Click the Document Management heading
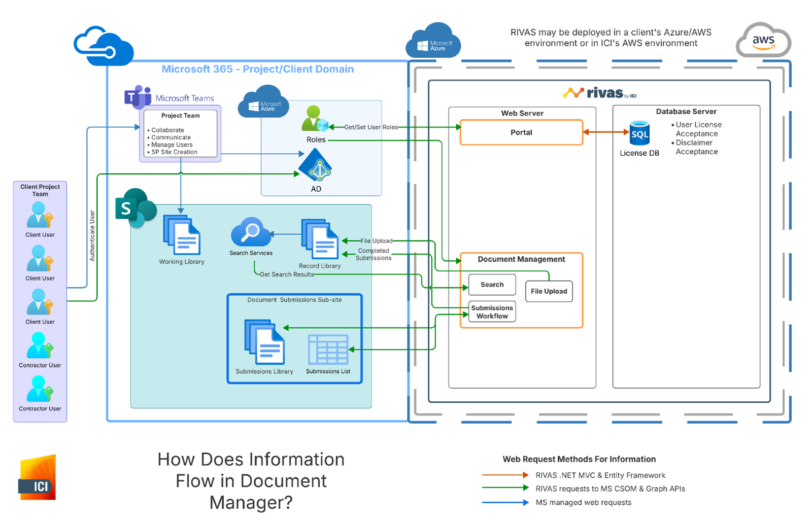Image resolution: width=812 pixels, height=523 pixels. click(521, 259)
